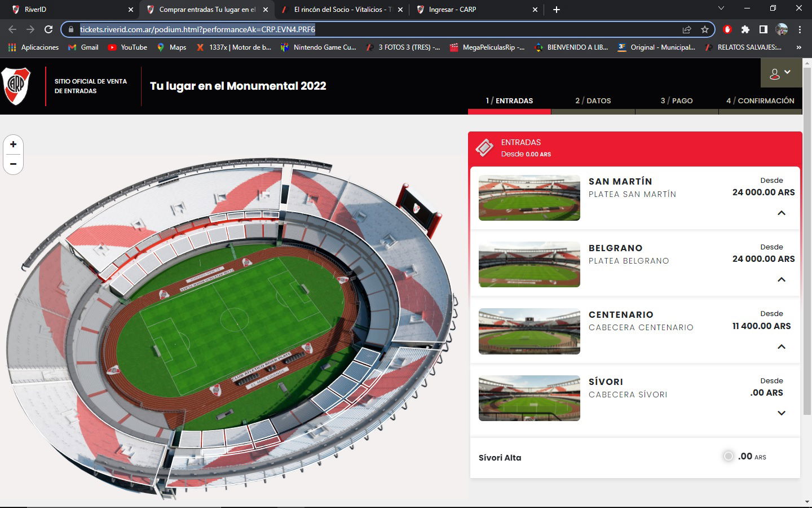Image resolution: width=812 pixels, height=508 pixels.
Task: Click the CENTENARIO section title
Action: [621, 314]
